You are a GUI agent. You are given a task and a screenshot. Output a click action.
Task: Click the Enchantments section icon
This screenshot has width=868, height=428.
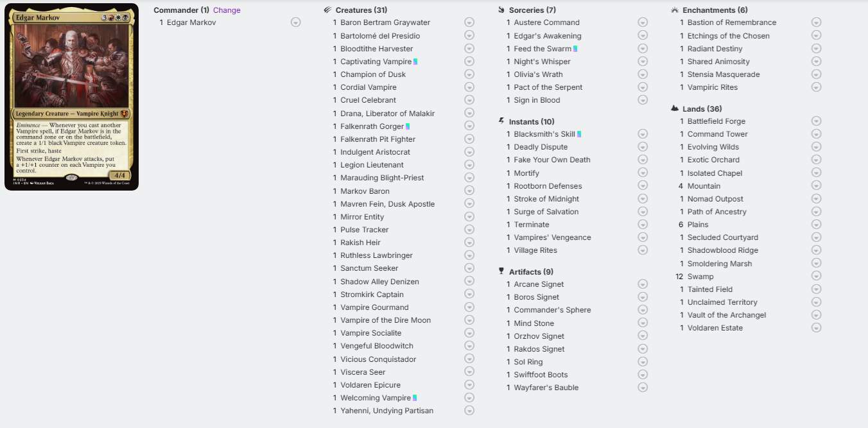point(675,10)
